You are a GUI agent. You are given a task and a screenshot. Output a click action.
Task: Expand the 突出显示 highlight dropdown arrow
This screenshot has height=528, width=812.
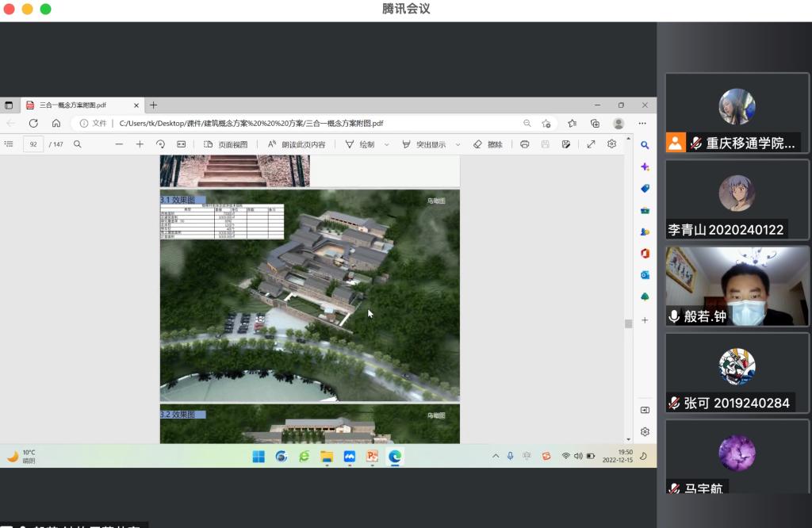click(x=458, y=144)
